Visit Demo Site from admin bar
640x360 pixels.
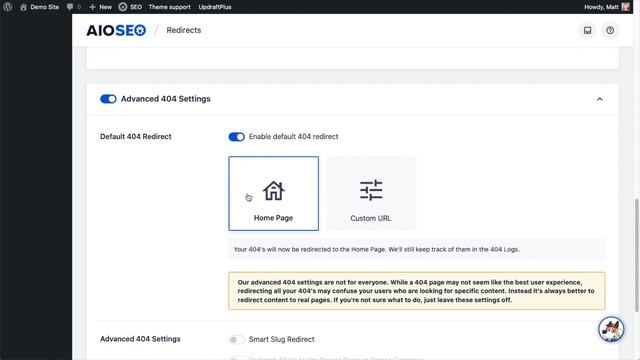(x=40, y=7)
